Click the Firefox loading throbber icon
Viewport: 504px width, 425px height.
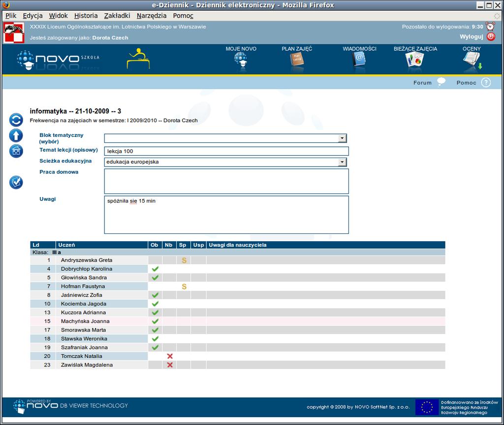pyautogui.click(x=497, y=16)
